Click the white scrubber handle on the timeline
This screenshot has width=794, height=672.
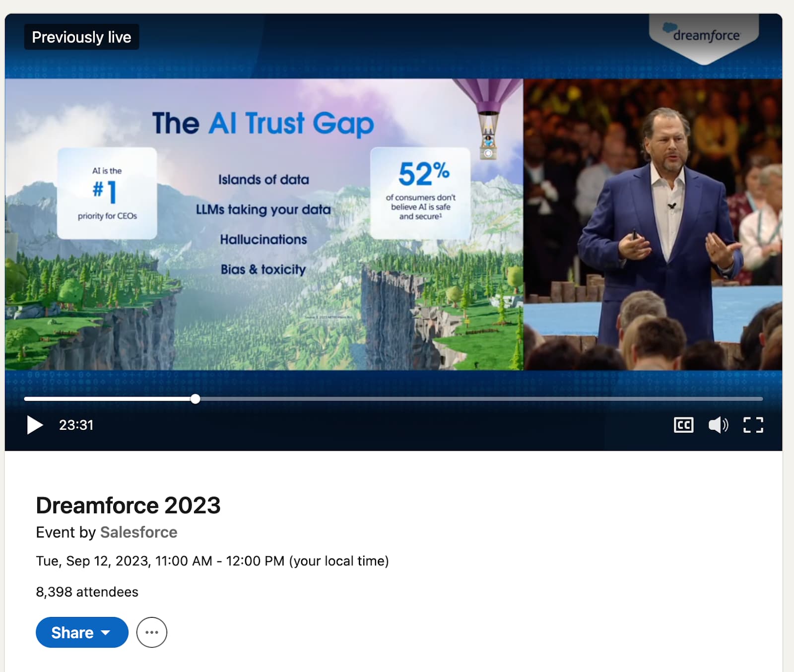pyautogui.click(x=196, y=399)
